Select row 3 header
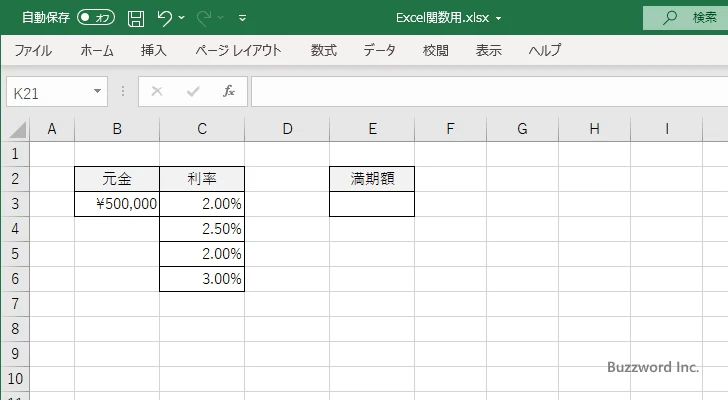 coord(15,204)
